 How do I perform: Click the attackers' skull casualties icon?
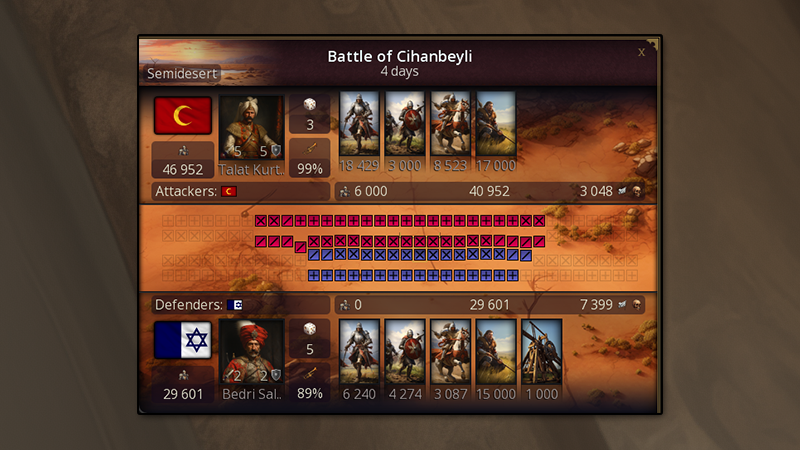[x=637, y=191]
